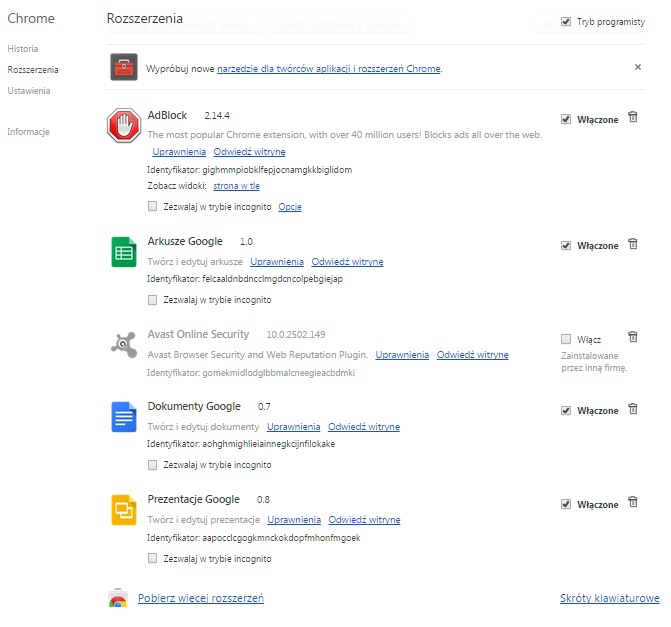Disable Dokumenty Google via Włączone checkbox
The width and height of the screenshot is (671, 627).
[x=566, y=410]
